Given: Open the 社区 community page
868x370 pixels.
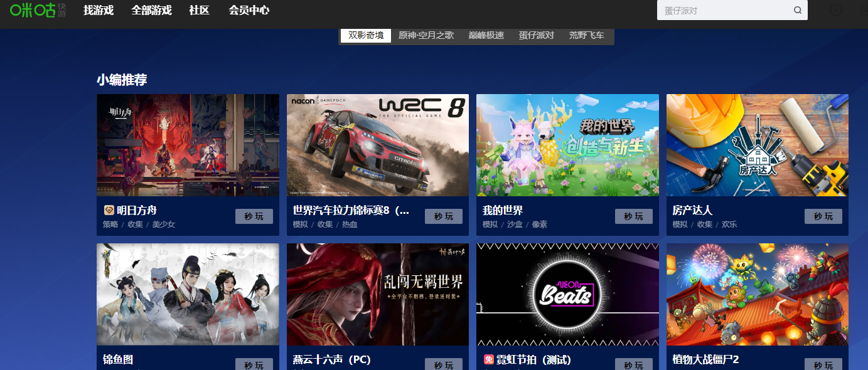Looking at the screenshot, I should pyautogui.click(x=199, y=10).
